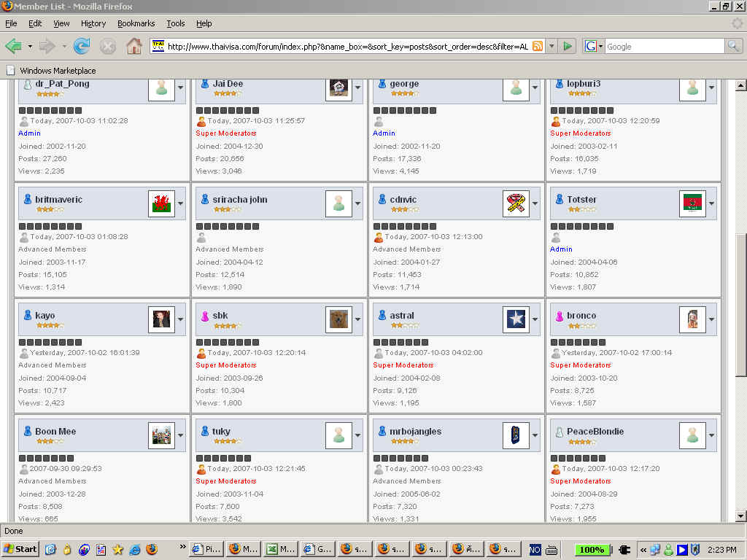Open the History menu
Viewport: 747px width, 560px height.
point(93,23)
